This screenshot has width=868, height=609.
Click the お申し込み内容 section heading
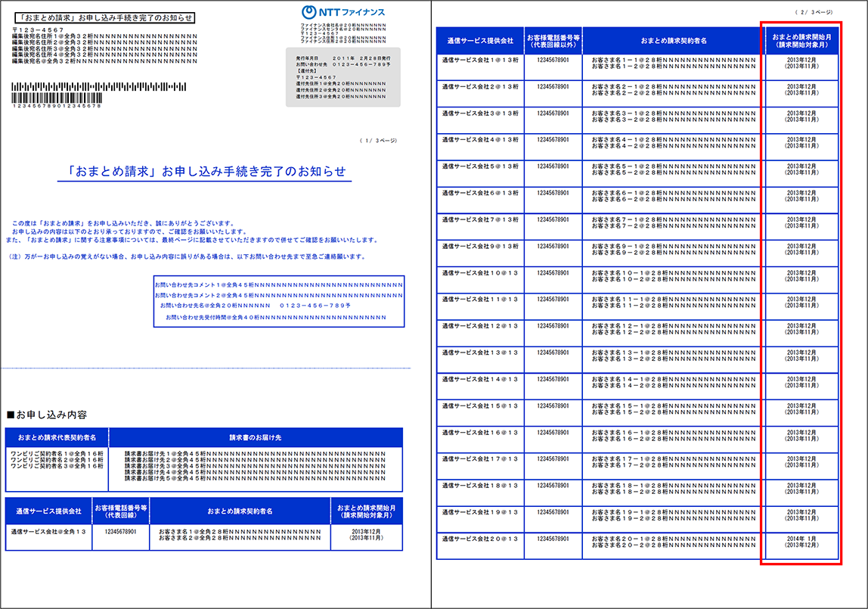(47, 415)
